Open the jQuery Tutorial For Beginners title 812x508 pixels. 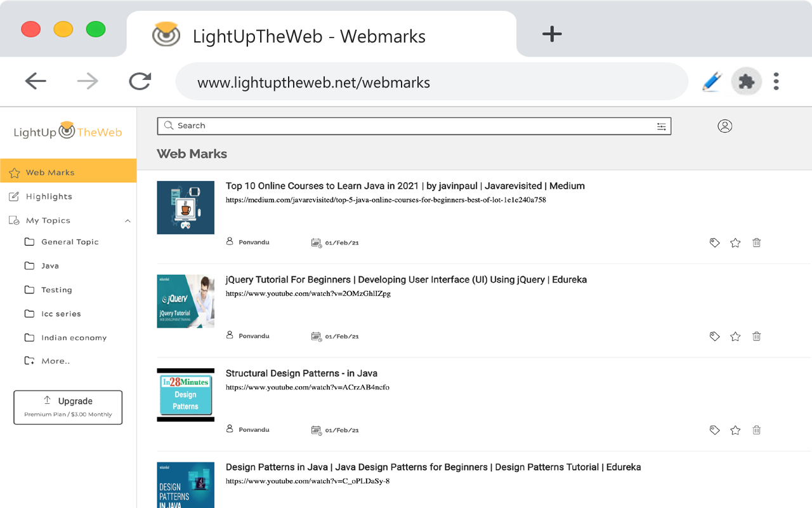coord(406,279)
